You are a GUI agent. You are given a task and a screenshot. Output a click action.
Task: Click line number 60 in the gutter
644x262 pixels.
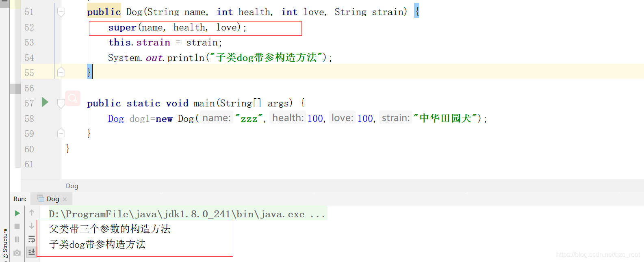pos(29,149)
